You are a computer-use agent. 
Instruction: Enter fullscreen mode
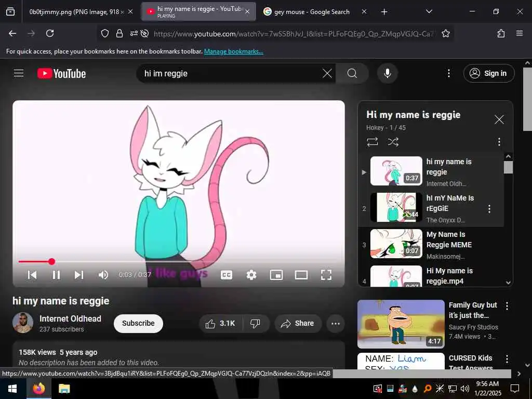click(x=326, y=275)
